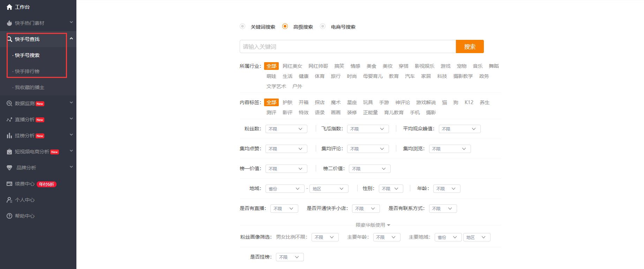This screenshot has height=269, width=644.
Task: Open the 集均评论 dropdown
Action: tap(368, 149)
